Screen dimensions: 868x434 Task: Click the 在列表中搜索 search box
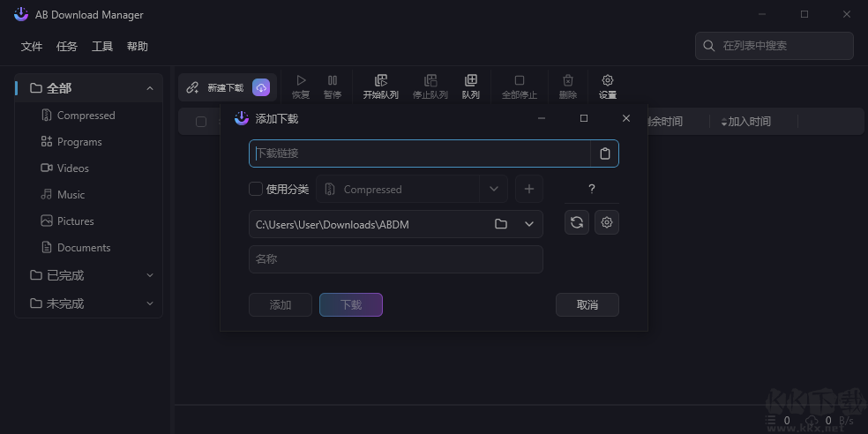tap(774, 46)
